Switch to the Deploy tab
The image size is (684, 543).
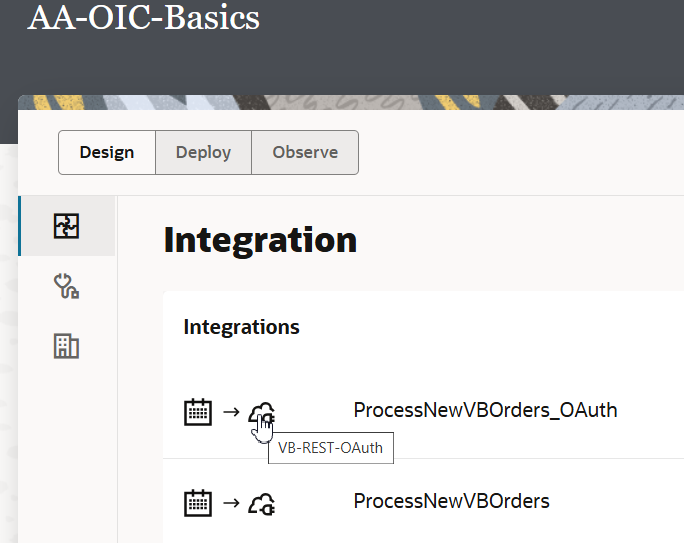click(203, 152)
